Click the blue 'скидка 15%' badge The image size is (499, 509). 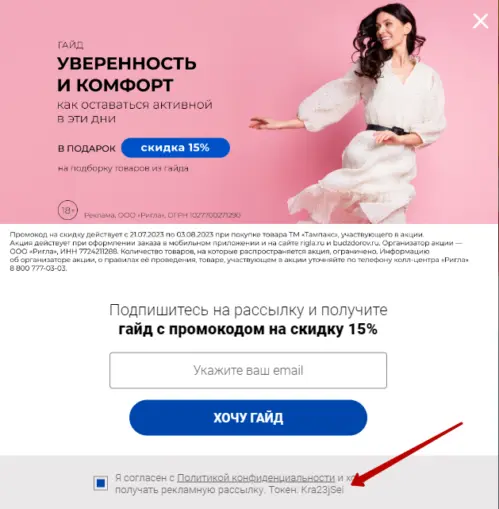tap(175, 148)
